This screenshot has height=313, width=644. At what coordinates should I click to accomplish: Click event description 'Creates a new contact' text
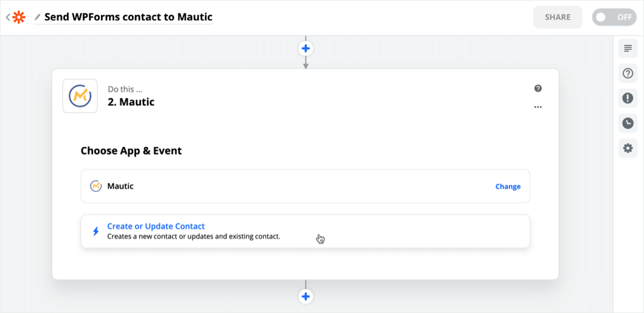coord(193,236)
